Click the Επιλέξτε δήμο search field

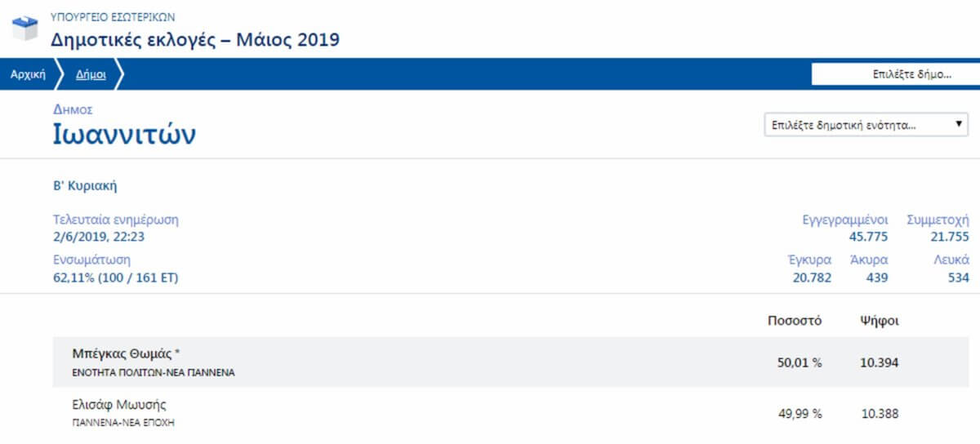coord(895,73)
